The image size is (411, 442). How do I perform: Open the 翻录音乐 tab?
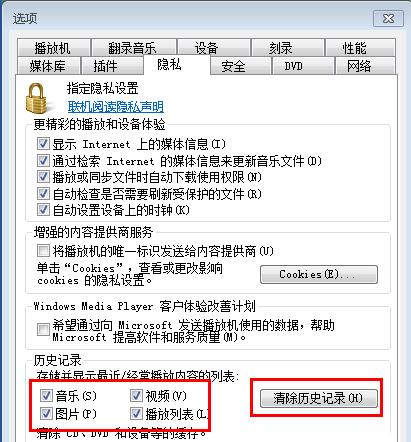click(x=133, y=48)
